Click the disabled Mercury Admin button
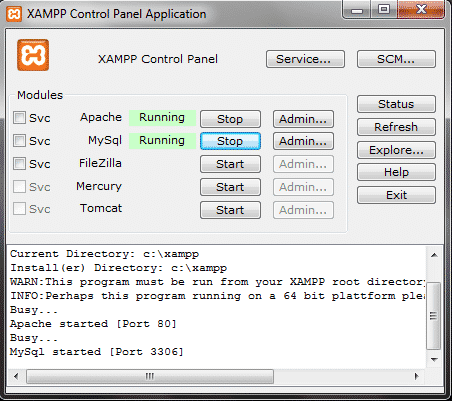 coord(303,187)
